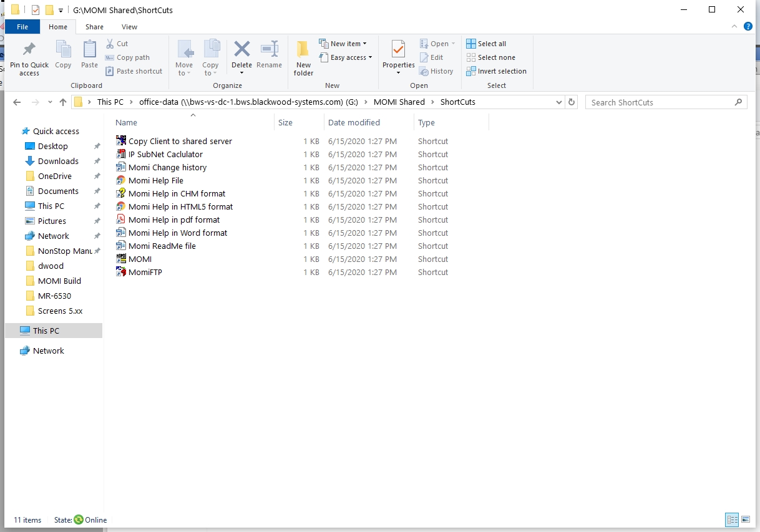Open the MomiFTP shortcut icon

pos(121,272)
